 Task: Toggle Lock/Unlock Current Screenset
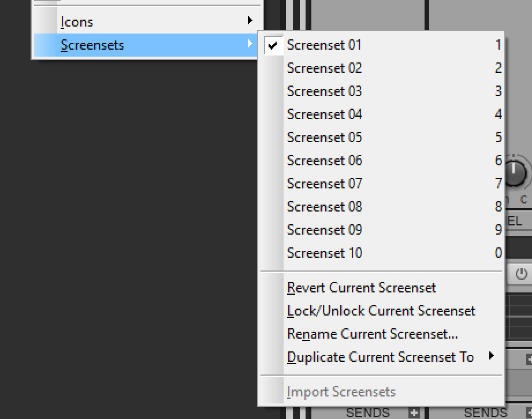[381, 311]
